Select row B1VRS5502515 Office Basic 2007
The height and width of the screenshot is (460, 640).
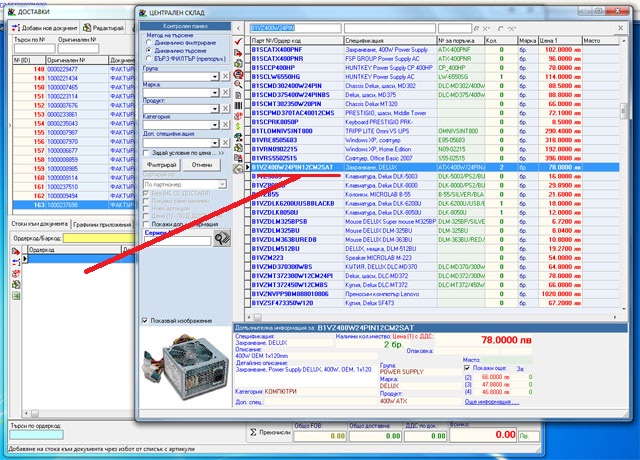(x=434, y=158)
